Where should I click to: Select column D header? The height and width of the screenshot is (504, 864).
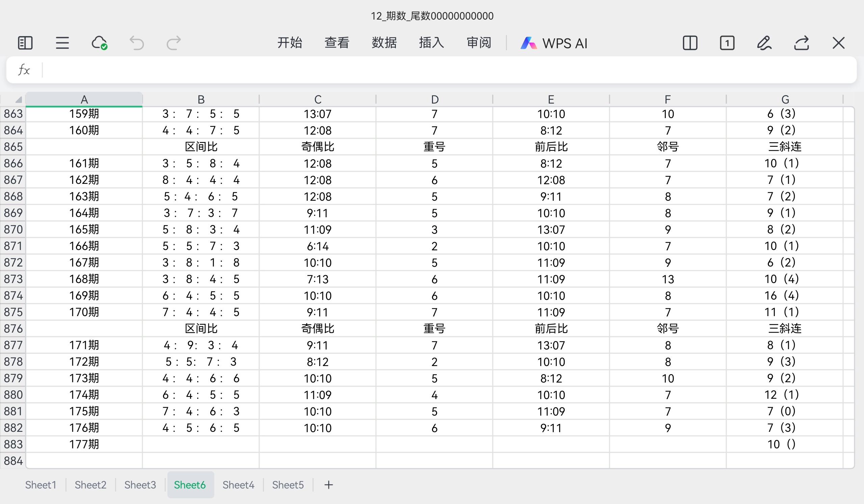[x=434, y=100]
